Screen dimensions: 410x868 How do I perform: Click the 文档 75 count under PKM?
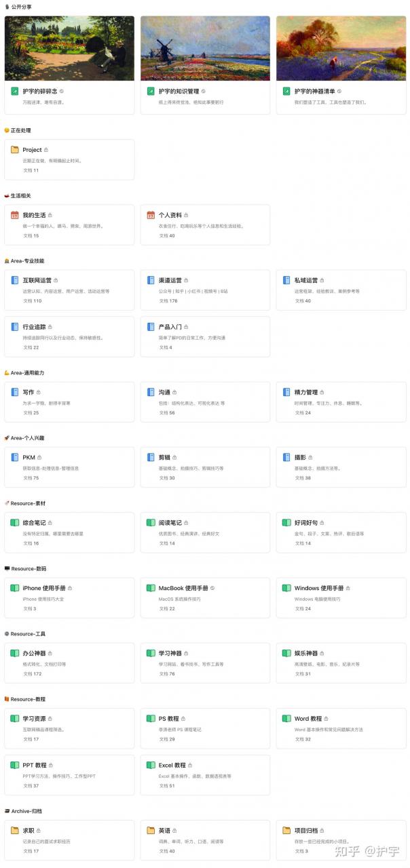point(31,478)
